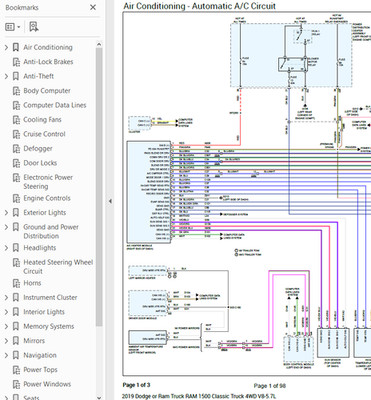
Task: Click scroll-down arrow of bookmarks list
Action: click(99, 398)
